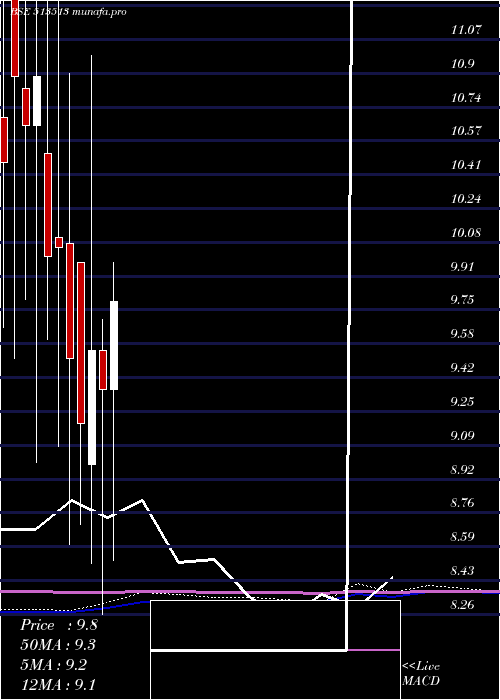Click the BSE munafa.pro chart title
The image size is (500, 700).
pos(68,12)
